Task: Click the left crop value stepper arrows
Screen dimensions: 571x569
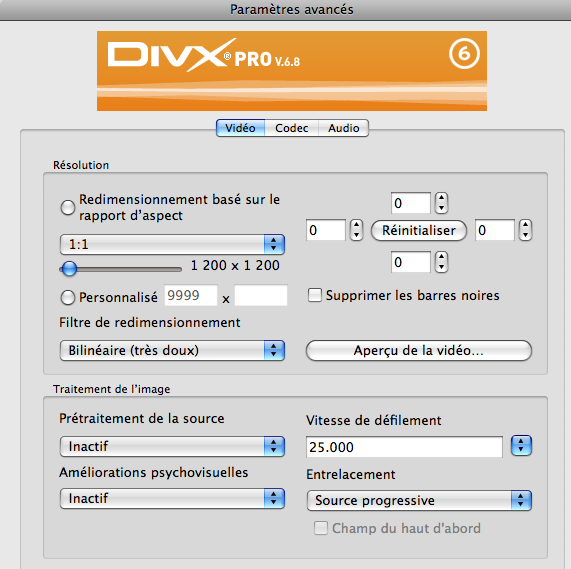Action: pyautogui.click(x=356, y=230)
